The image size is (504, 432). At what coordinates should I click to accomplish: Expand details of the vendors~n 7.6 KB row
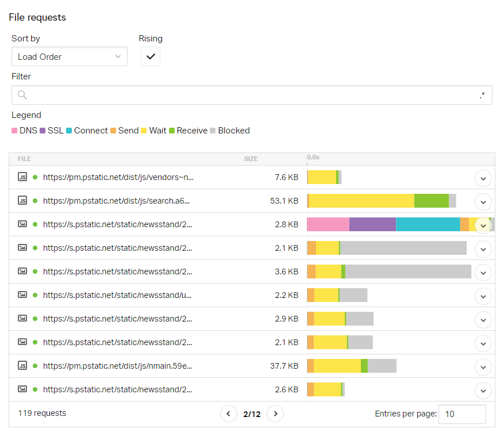483,178
